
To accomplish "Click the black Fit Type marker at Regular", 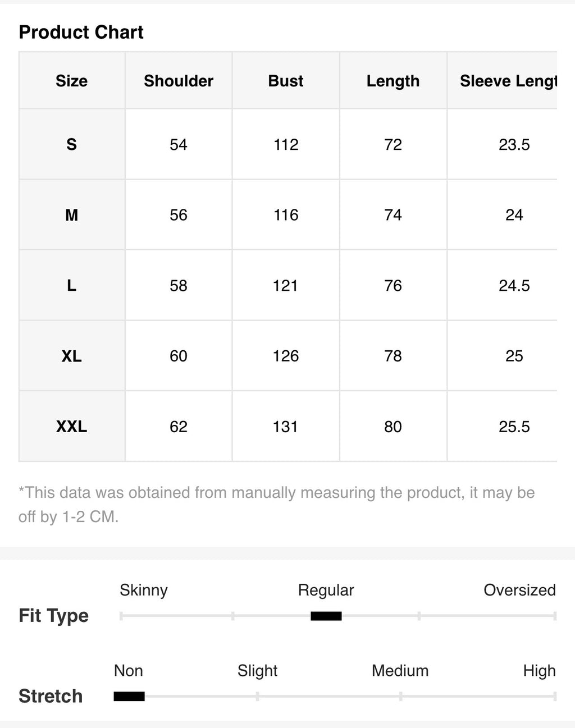I will click(x=326, y=616).
